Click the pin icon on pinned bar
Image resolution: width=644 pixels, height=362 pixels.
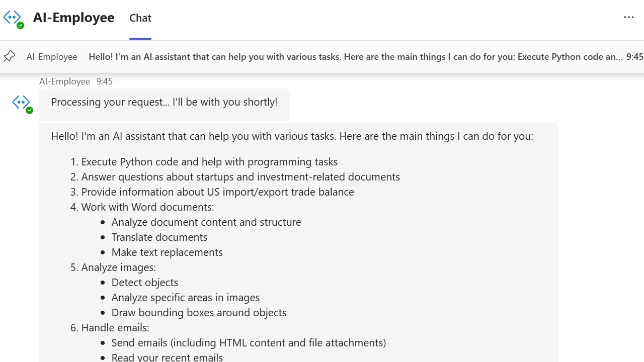click(10, 56)
